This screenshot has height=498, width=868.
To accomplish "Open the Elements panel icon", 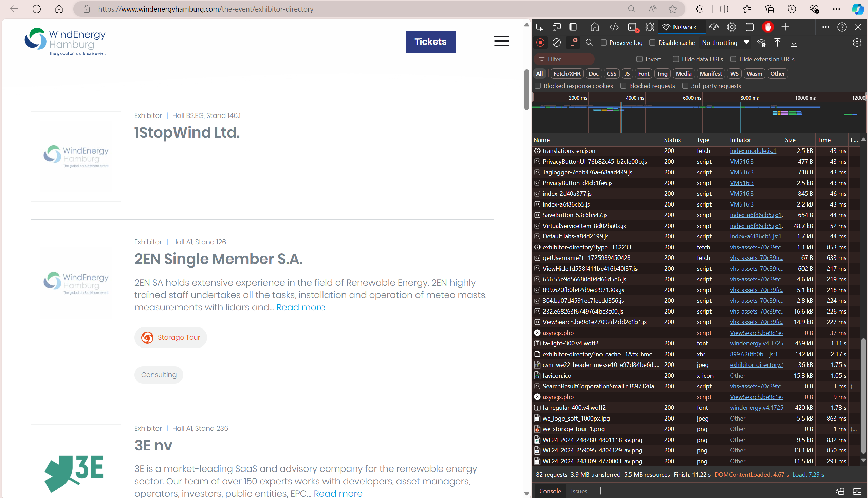I will [x=614, y=27].
